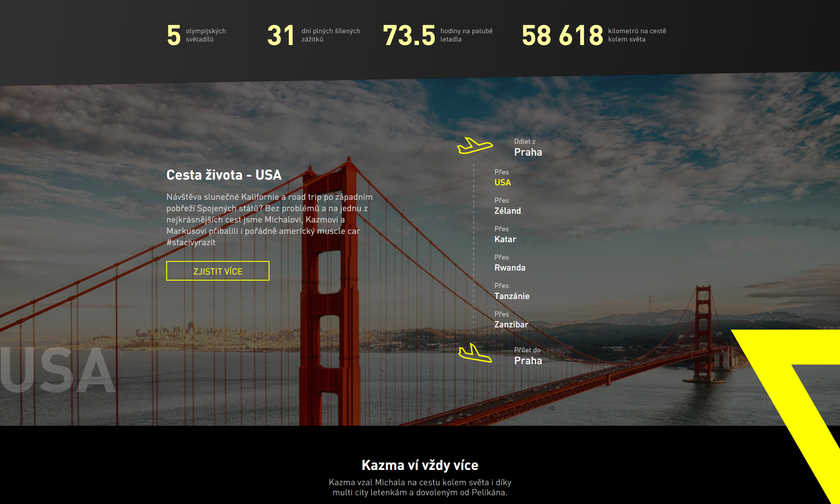Click the departing airplane icon near Odlet z

click(475, 146)
